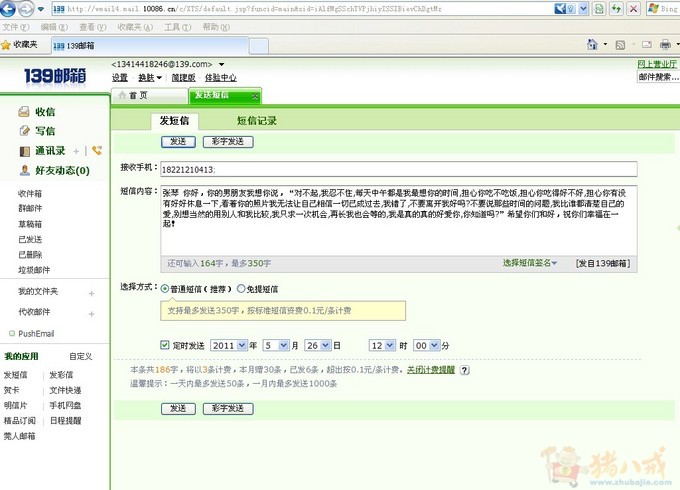
Task: Open the 已发送 folder
Action: (x=30, y=239)
